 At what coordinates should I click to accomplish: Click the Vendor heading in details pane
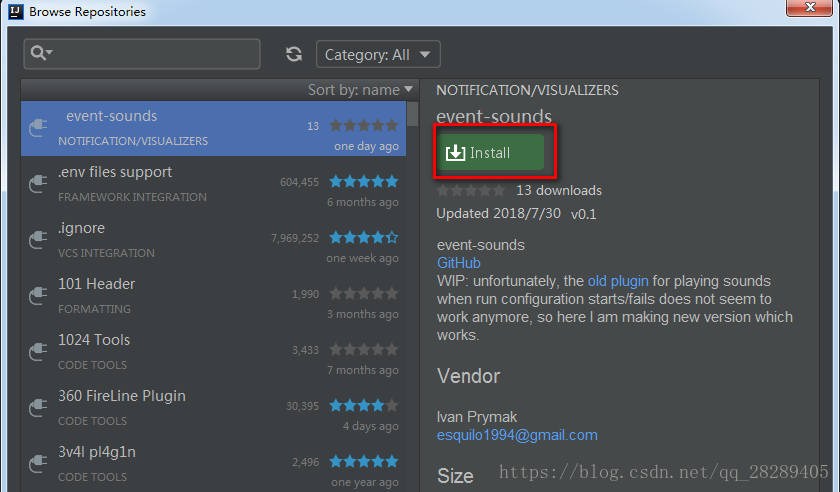click(468, 376)
